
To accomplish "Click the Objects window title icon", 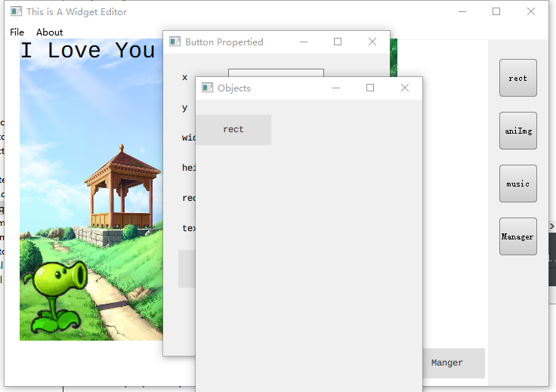I will click(208, 88).
